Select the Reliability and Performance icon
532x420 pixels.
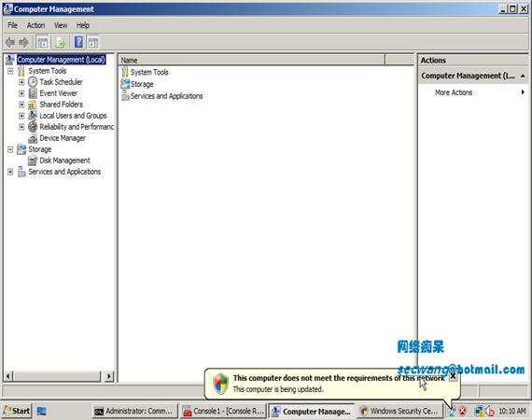33,127
